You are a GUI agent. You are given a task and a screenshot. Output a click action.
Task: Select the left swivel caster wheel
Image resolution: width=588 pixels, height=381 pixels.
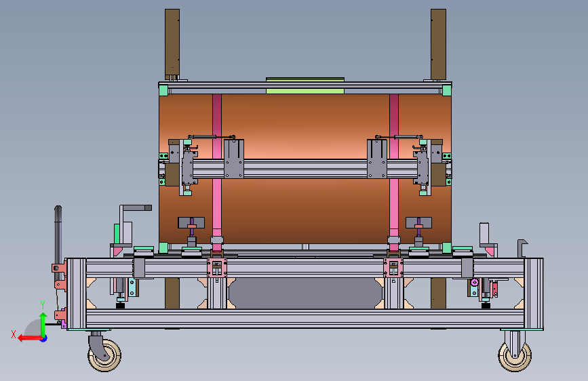click(104, 355)
